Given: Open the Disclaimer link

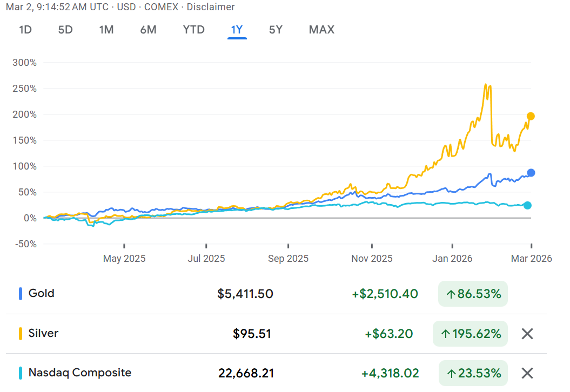Looking at the screenshot, I should [x=211, y=7].
